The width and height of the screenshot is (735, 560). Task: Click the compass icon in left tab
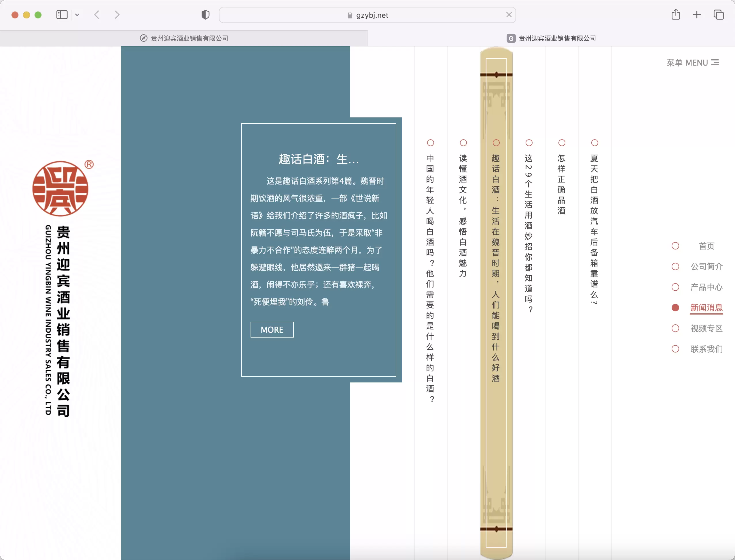(143, 38)
